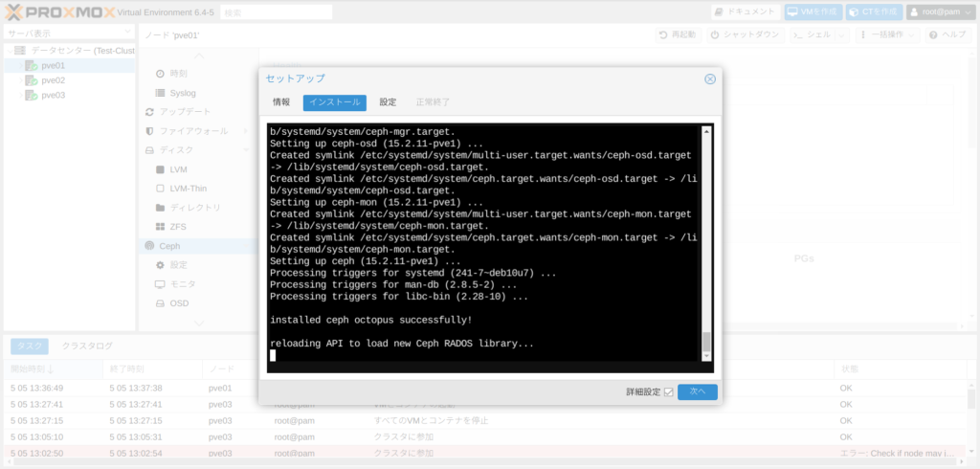Select データセンター server icon in tree
Image resolution: width=980 pixels, height=469 pixels.
point(21,50)
